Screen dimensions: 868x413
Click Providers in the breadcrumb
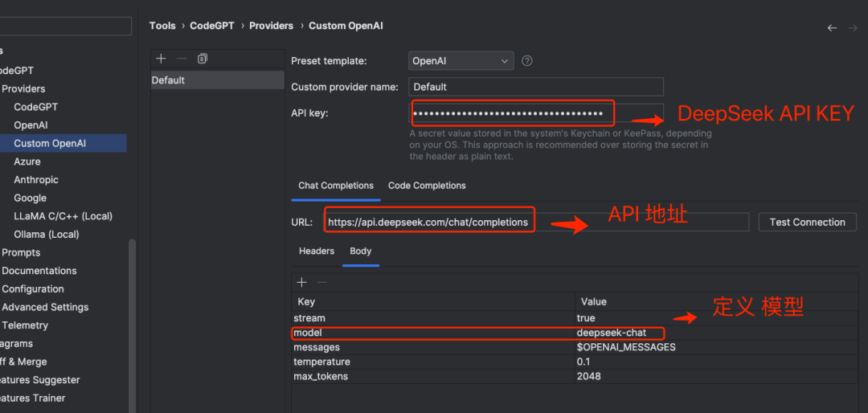pyautogui.click(x=272, y=26)
